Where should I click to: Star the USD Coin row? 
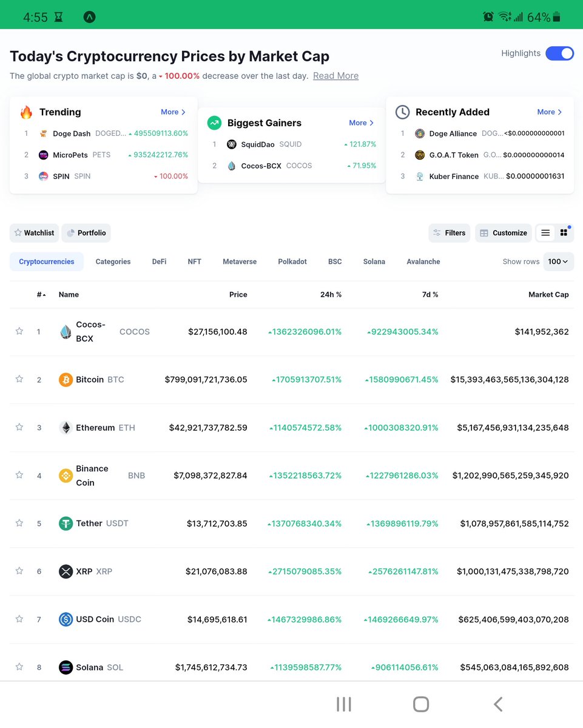coord(19,619)
